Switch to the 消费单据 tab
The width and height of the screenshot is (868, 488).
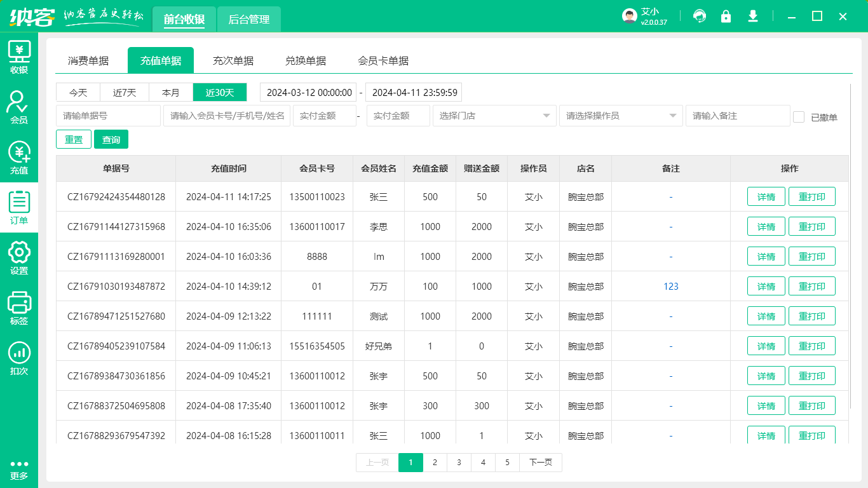(x=90, y=60)
